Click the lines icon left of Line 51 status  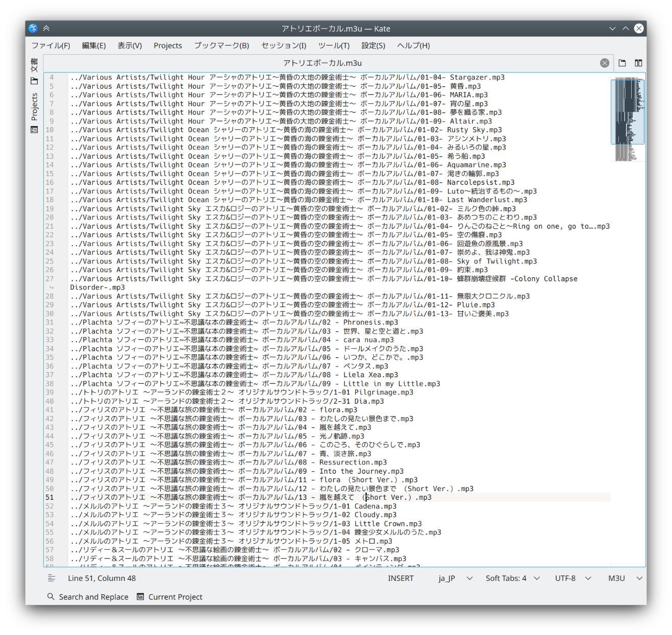[x=52, y=578]
